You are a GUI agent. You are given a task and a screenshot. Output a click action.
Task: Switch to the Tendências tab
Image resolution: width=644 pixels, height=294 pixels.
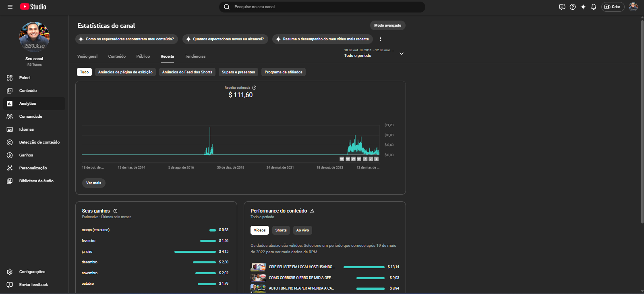click(x=195, y=56)
